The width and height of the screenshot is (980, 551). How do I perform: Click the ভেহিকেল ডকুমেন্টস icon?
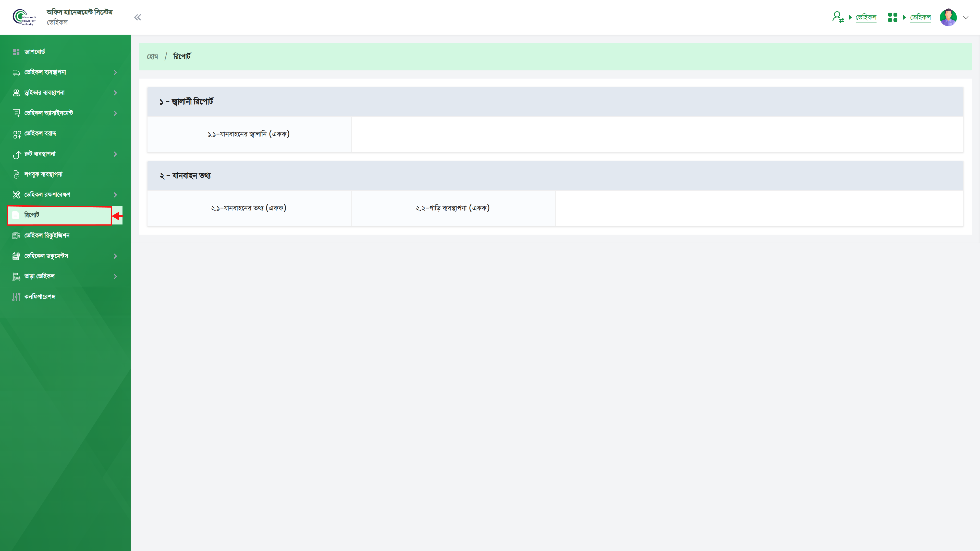click(x=16, y=256)
